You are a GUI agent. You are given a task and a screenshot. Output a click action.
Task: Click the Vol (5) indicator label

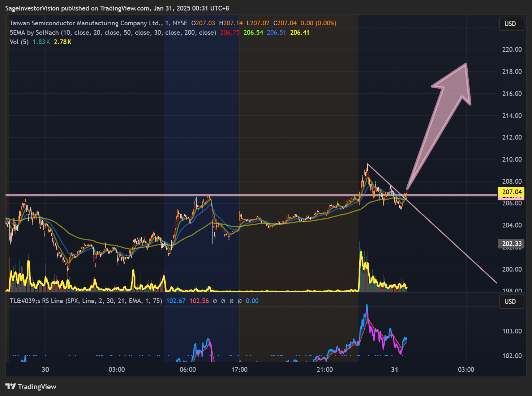[x=19, y=42]
